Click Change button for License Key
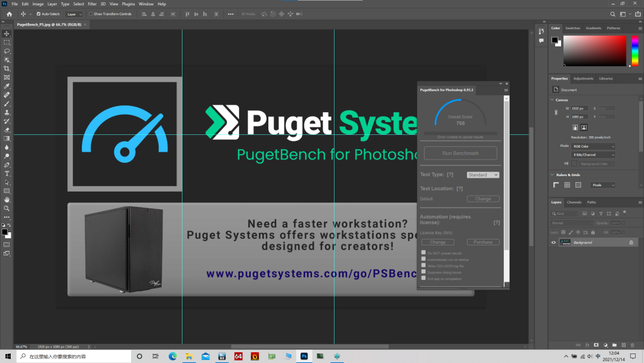The height and width of the screenshot is (363, 644). (438, 242)
